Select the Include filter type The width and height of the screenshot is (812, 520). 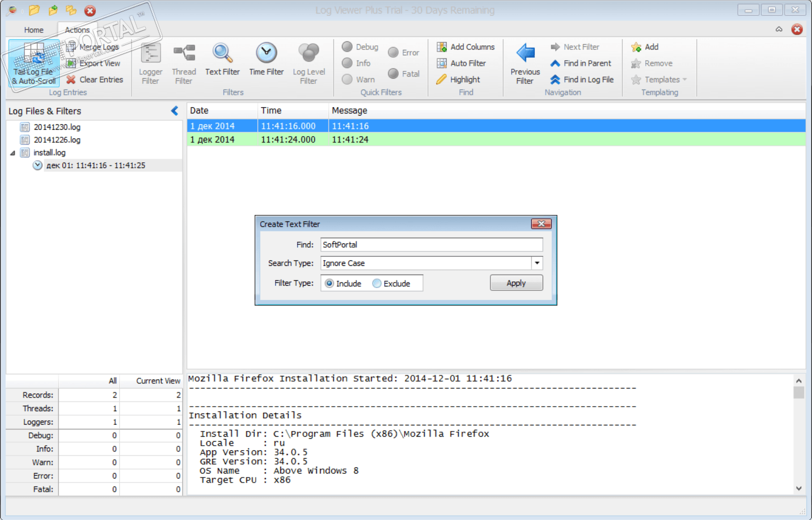pyautogui.click(x=342, y=284)
